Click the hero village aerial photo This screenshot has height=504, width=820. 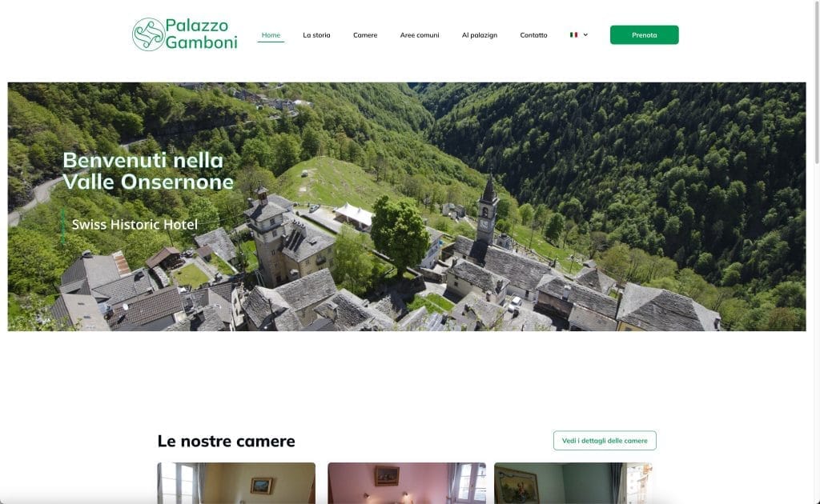[407, 206]
